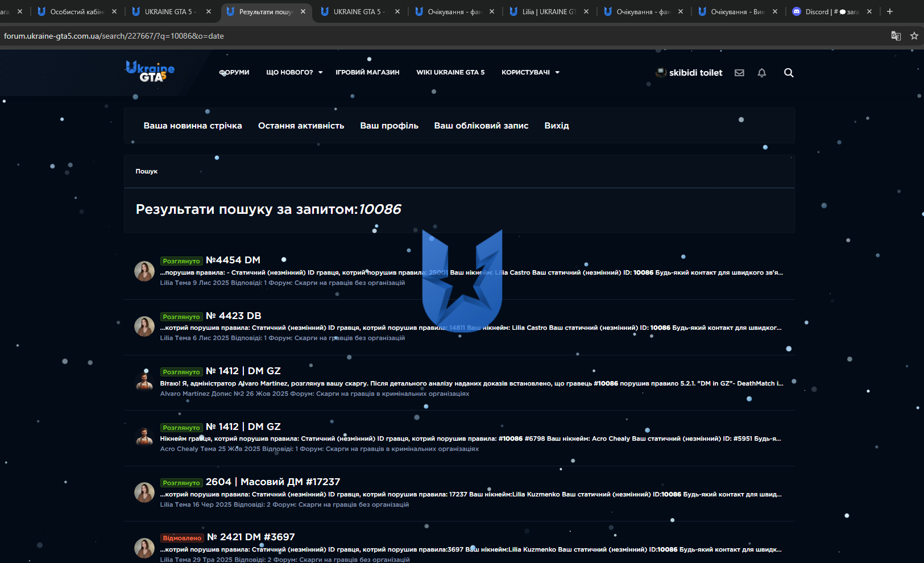Image resolution: width=924 pixels, height=563 pixels.
Task: Open the private messages envelope icon
Action: point(739,73)
